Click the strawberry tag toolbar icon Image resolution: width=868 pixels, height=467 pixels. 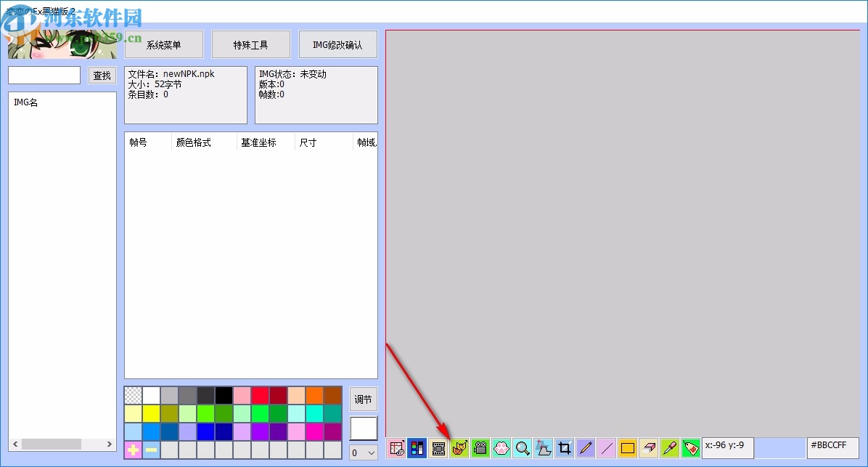pyautogui.click(x=690, y=448)
